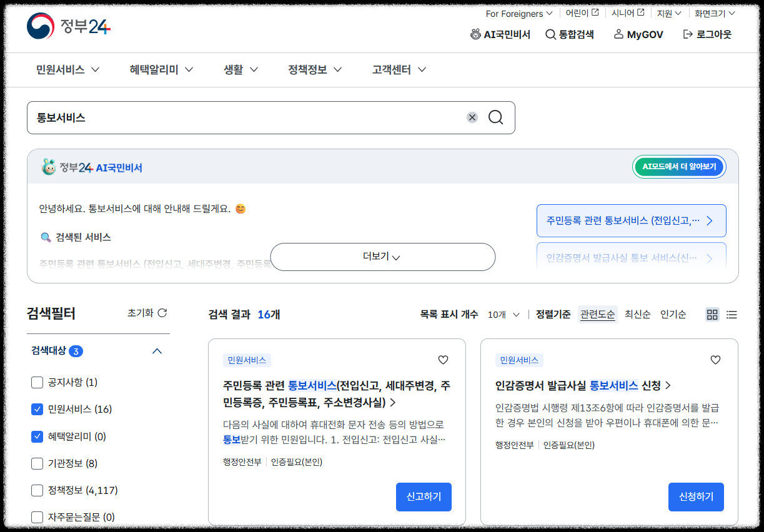The image size is (764, 532).
Task: Uncheck the 민원서비스 (16) filter
Action: 37,409
